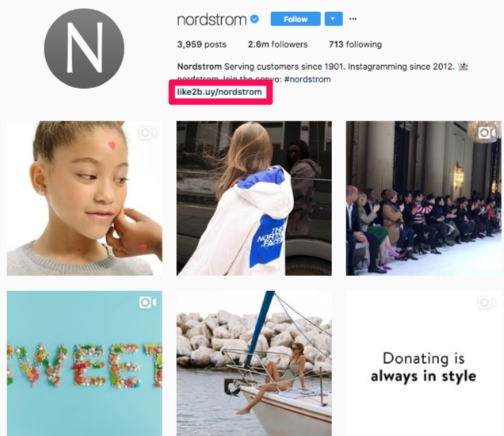Click video icon on Donating post
This screenshot has width=504, height=436.
click(x=487, y=303)
